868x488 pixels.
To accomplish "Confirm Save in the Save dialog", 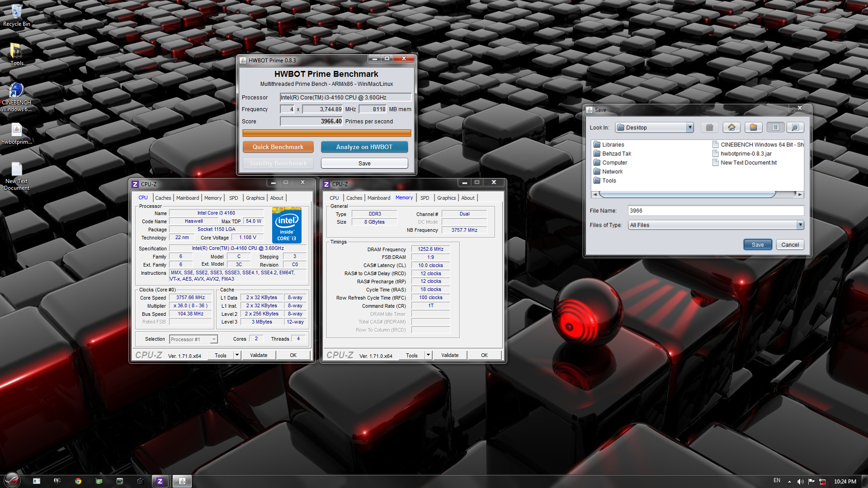I will pos(758,244).
